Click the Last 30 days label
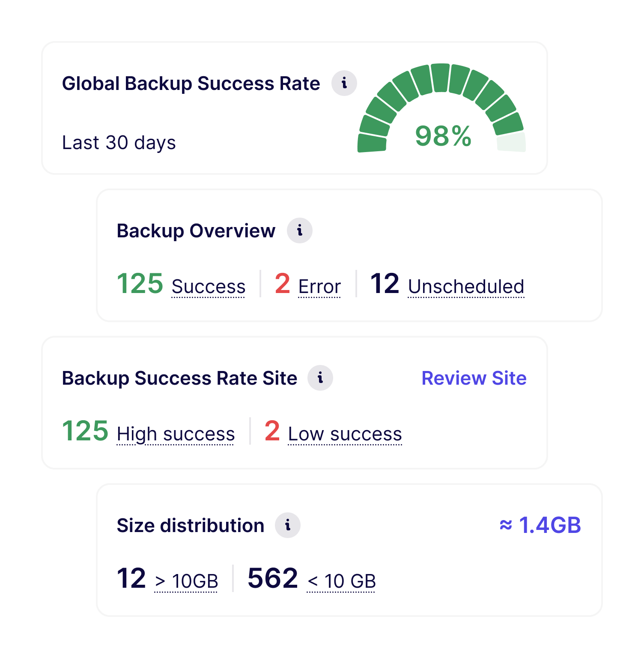 pos(119,143)
